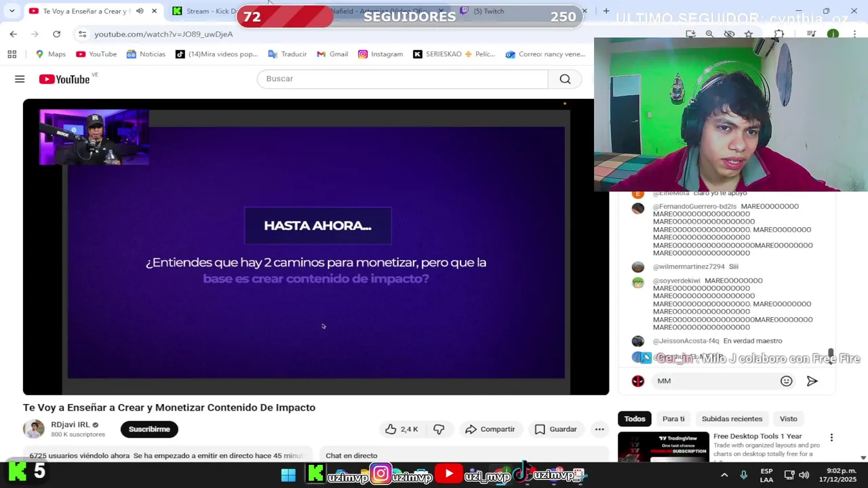Screen dimensions: 868x488
Task: Click the address bar URL
Action: click(x=163, y=34)
